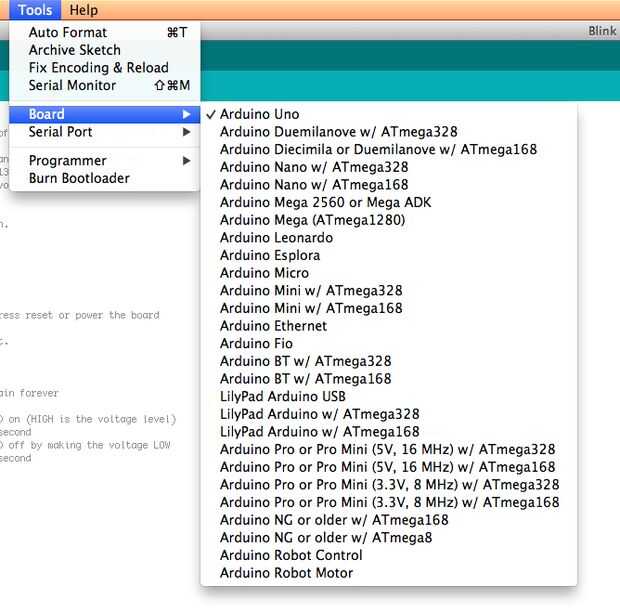This screenshot has height=612, width=620.
Task: Open the Serial Port submenu
Action: (x=104, y=132)
